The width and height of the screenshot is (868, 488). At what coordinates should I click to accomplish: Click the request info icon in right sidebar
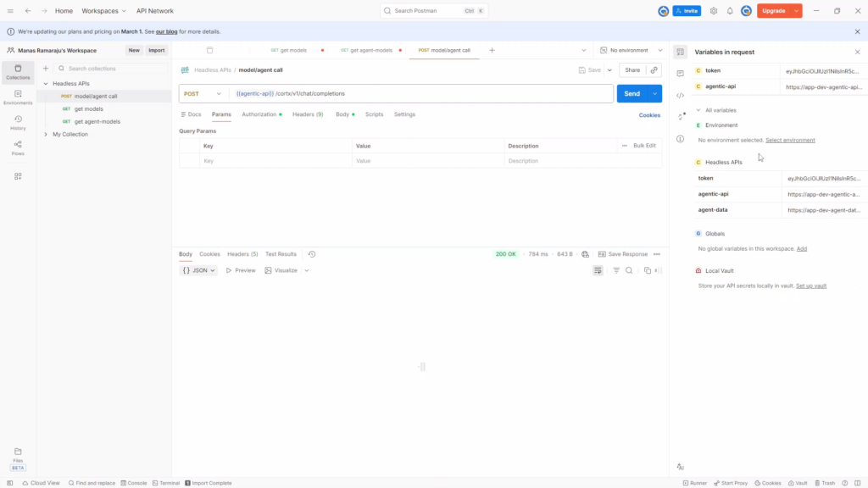coord(680,139)
